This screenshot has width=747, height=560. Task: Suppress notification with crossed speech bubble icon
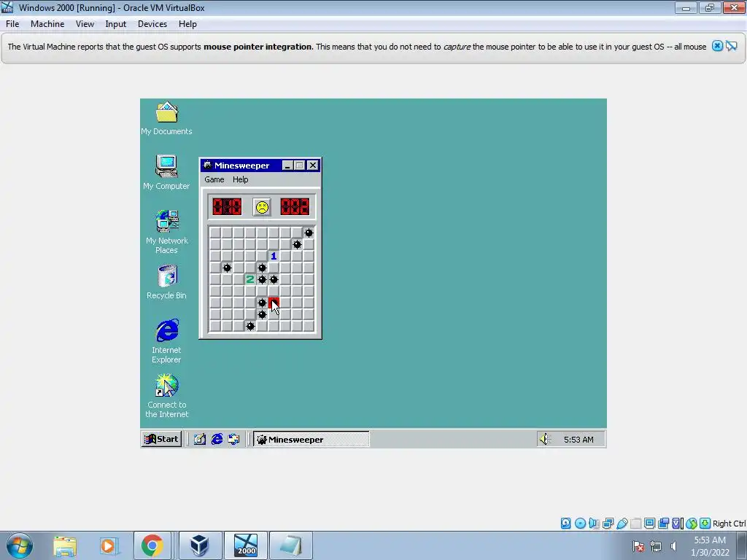732,46
